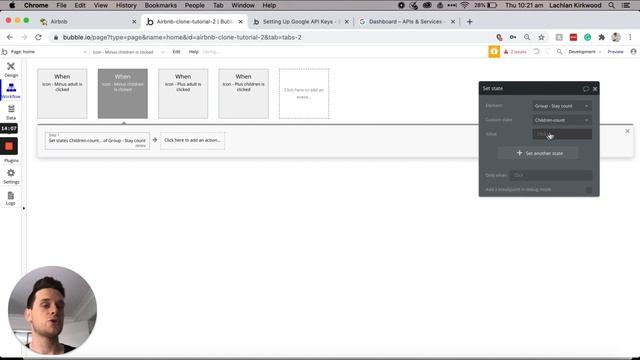
Task: Open the 2 issues warning checker
Action: click(515, 52)
